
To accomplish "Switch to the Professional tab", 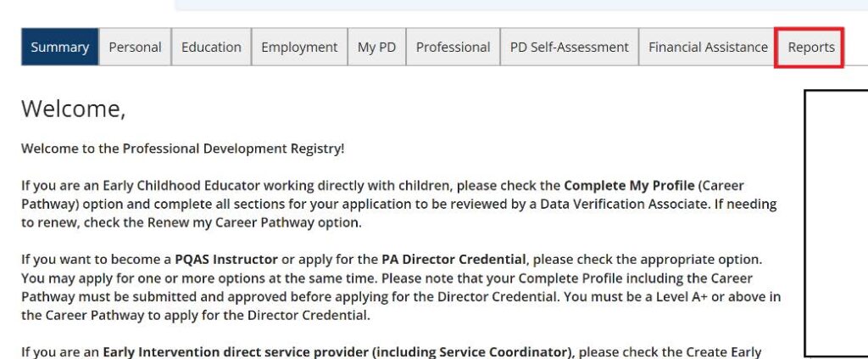I will pyautogui.click(x=453, y=47).
